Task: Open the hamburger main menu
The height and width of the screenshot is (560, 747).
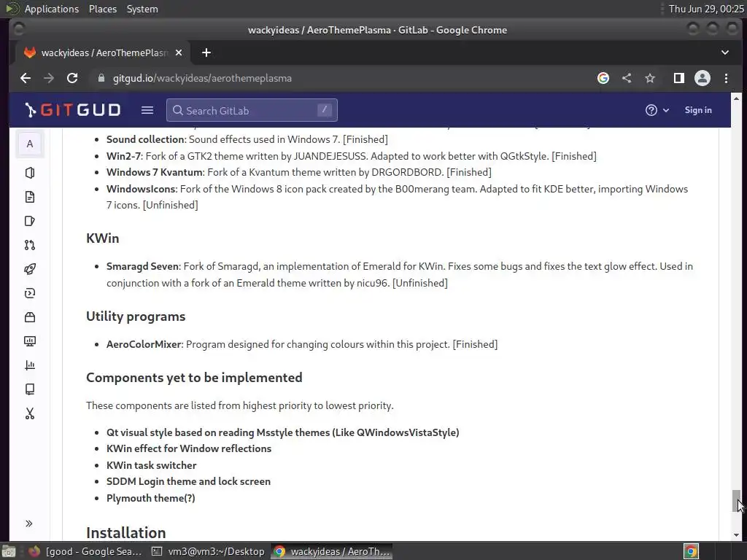Action: (x=147, y=110)
